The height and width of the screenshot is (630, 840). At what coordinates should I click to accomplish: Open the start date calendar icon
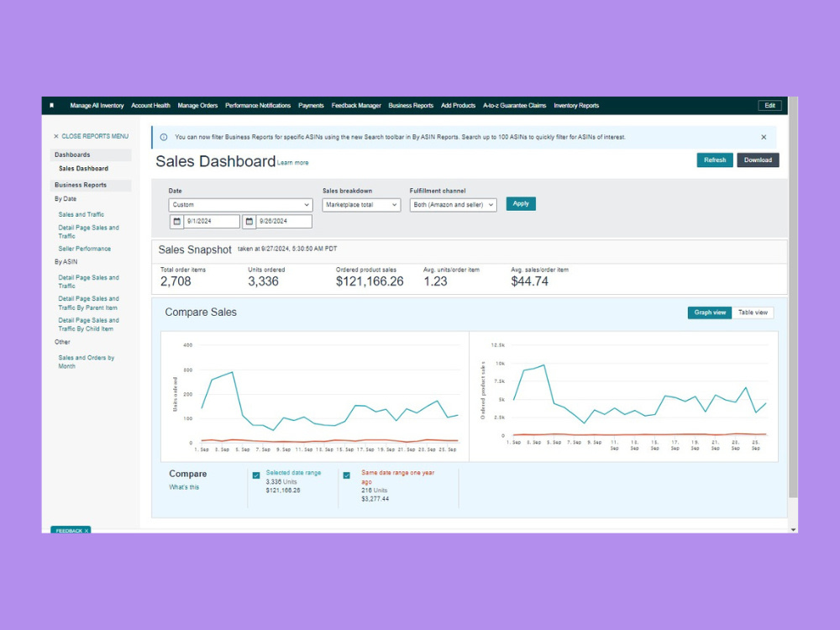176,221
